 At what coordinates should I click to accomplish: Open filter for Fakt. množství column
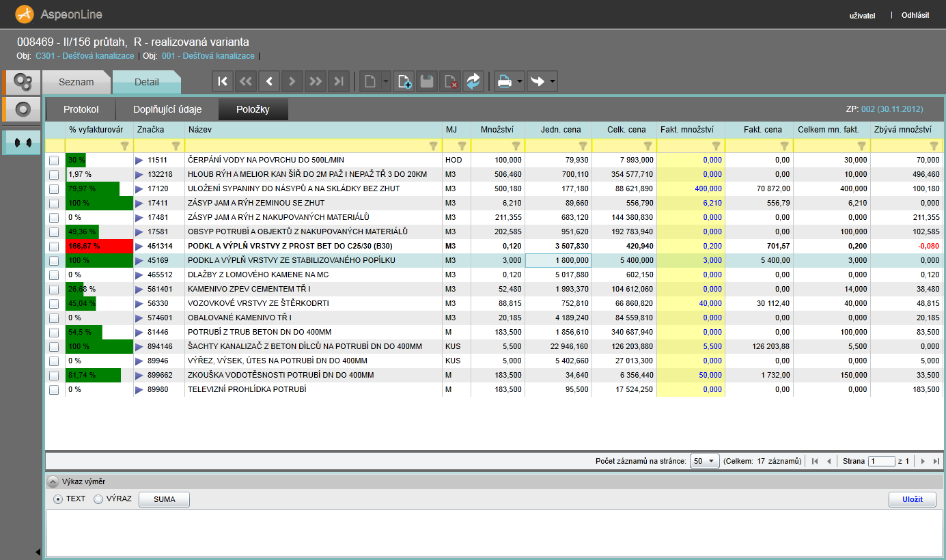point(716,145)
